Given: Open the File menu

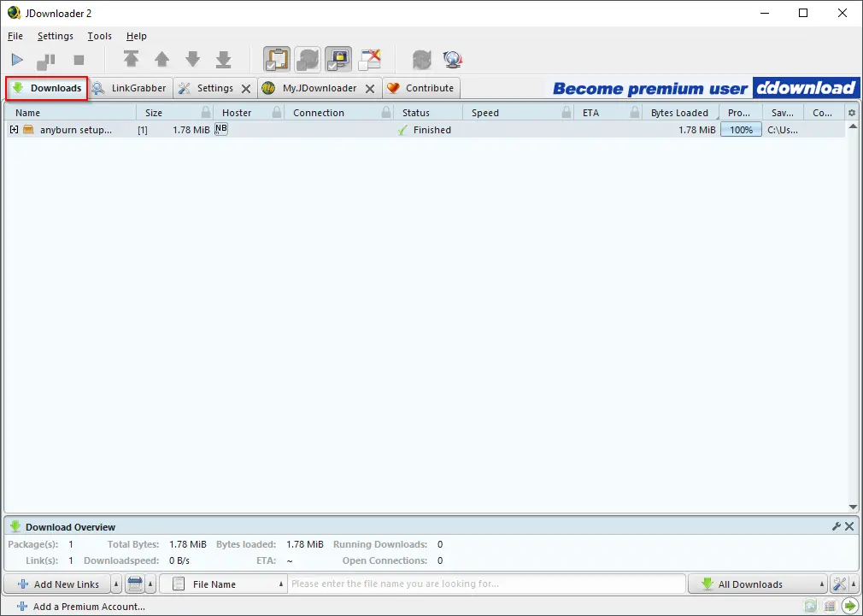Looking at the screenshot, I should tap(15, 36).
